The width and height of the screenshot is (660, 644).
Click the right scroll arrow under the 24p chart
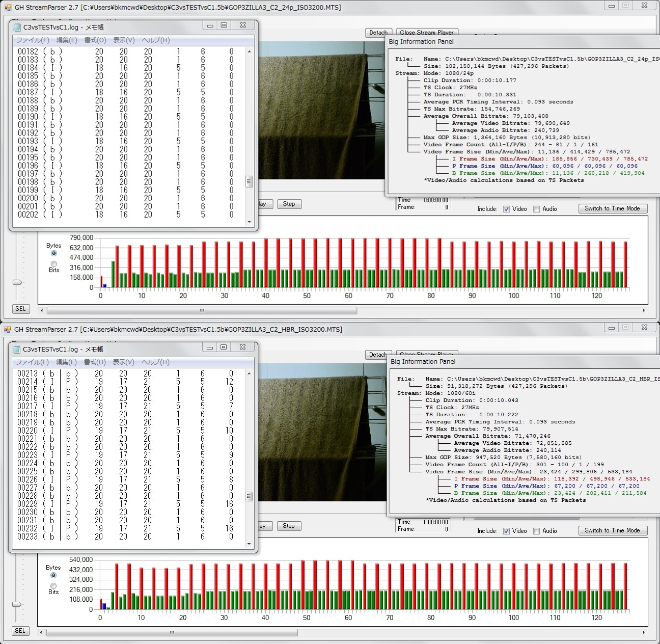pyautogui.click(x=644, y=310)
